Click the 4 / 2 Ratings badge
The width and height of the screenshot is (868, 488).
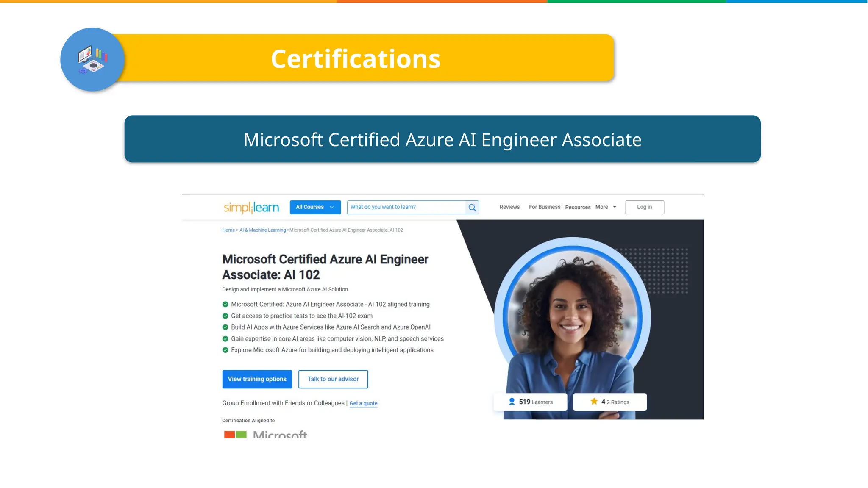(610, 402)
